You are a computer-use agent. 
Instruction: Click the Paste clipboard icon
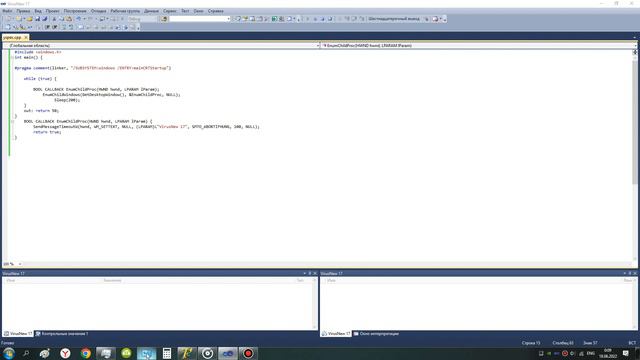tap(69, 19)
